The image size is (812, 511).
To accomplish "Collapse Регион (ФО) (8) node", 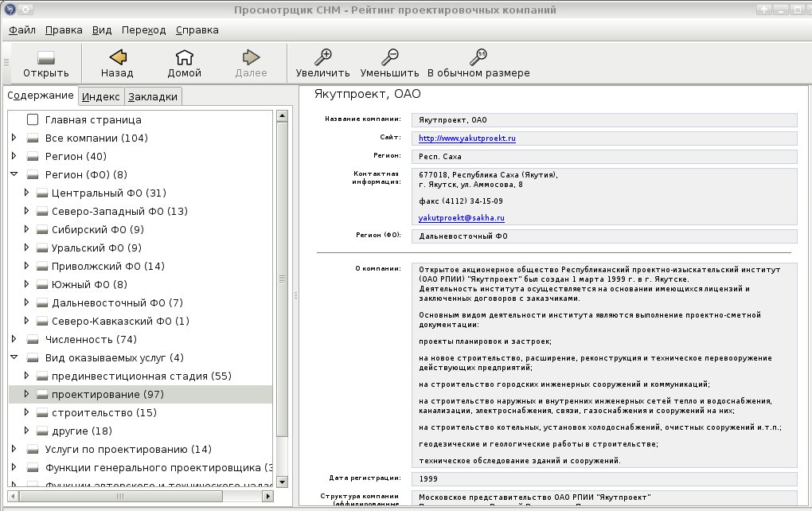I will [x=14, y=174].
